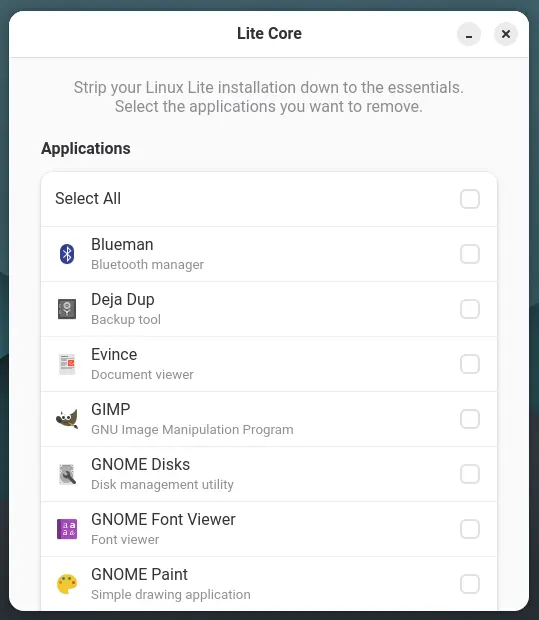
Task: Click the Evince document viewer icon
Action: click(x=67, y=364)
